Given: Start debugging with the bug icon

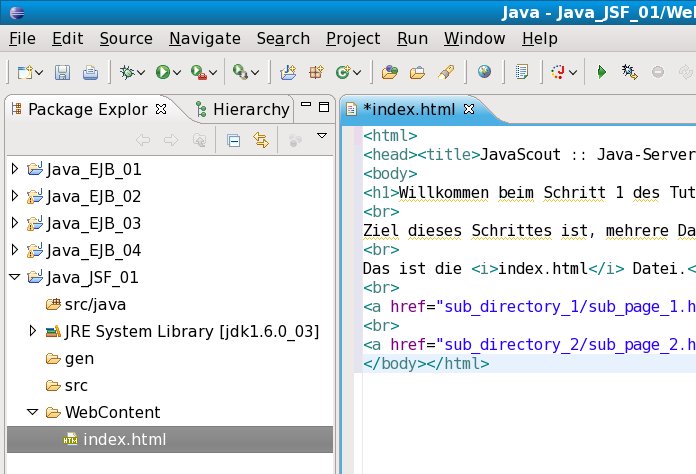Looking at the screenshot, I should pyautogui.click(x=126, y=72).
